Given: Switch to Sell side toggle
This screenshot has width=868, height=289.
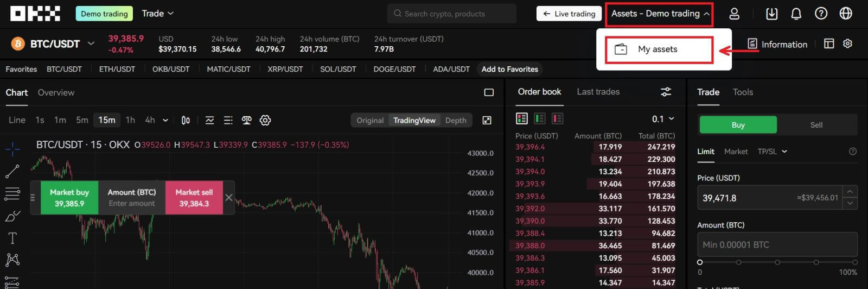Looking at the screenshot, I should tap(816, 125).
